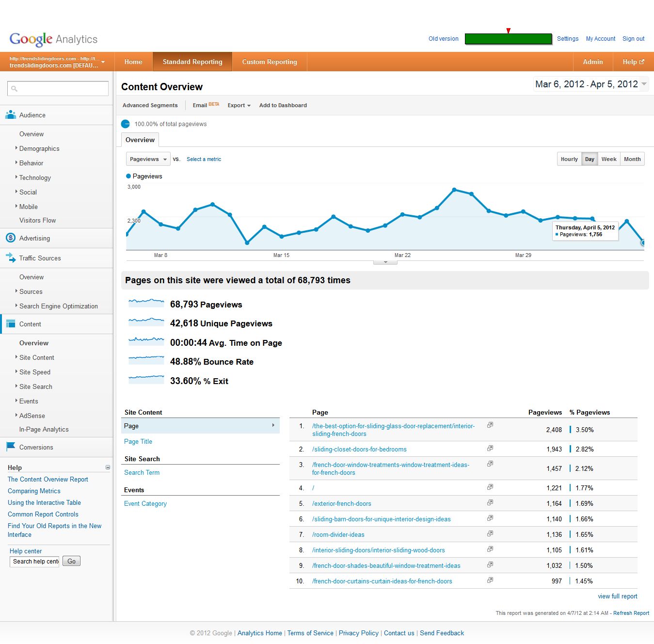Open the Advertising dollar icon
Screen dimensions: 654x644
click(x=11, y=238)
